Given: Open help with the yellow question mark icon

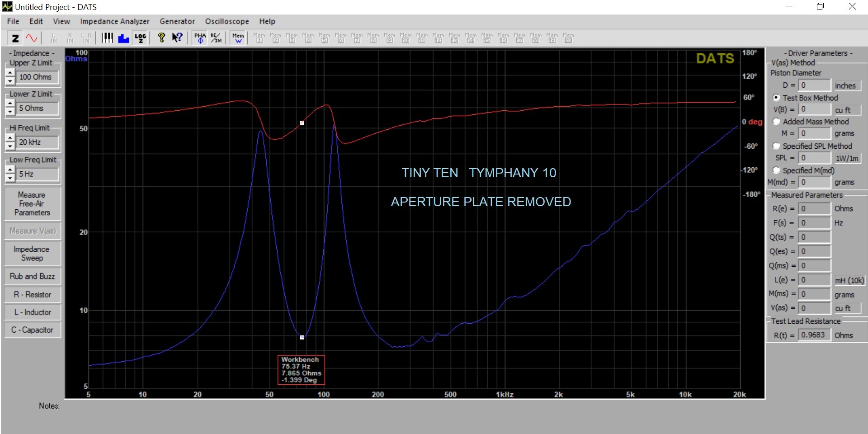Looking at the screenshot, I should coord(161,38).
